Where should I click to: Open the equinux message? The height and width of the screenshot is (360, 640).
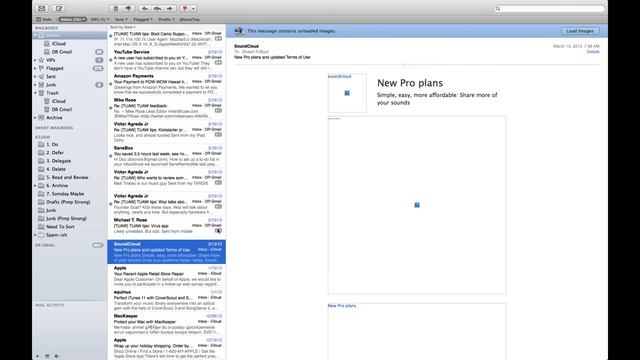[x=167, y=300]
